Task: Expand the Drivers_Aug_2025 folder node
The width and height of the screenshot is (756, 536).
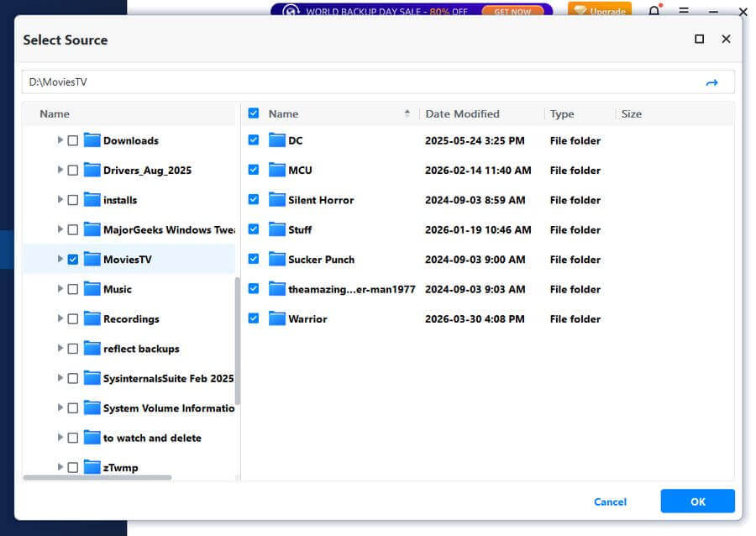Action: pyautogui.click(x=60, y=170)
